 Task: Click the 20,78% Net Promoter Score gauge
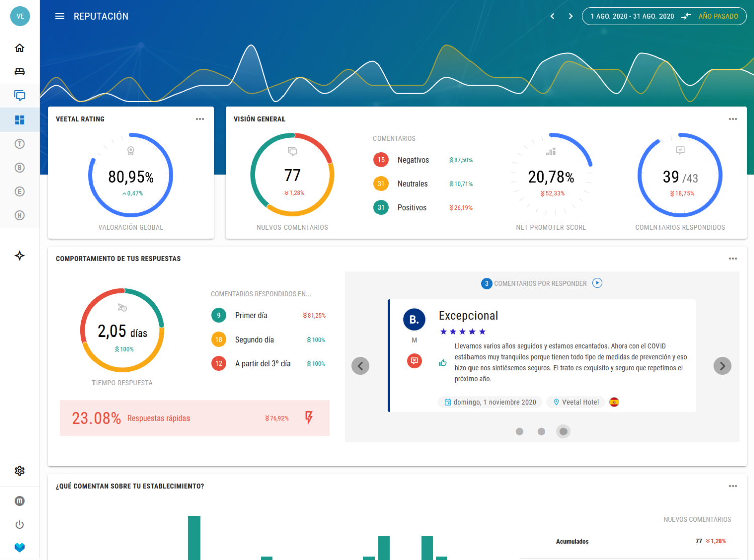tap(551, 175)
